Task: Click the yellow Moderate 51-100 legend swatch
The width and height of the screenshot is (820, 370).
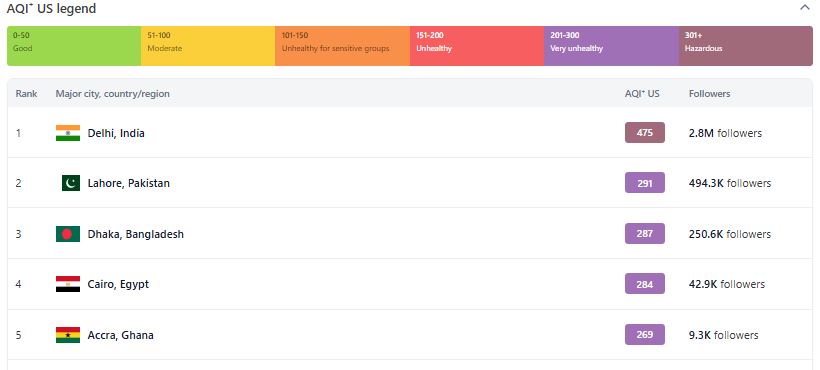Action: click(208, 46)
